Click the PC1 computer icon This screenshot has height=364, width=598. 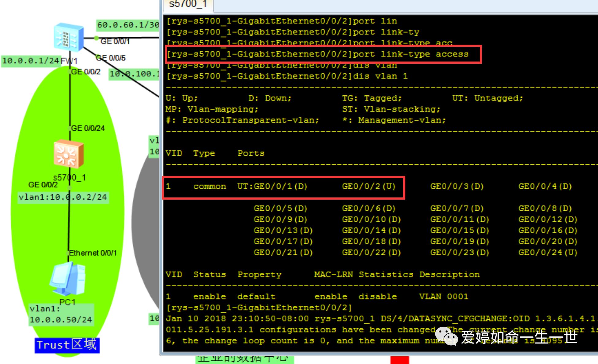(x=68, y=279)
